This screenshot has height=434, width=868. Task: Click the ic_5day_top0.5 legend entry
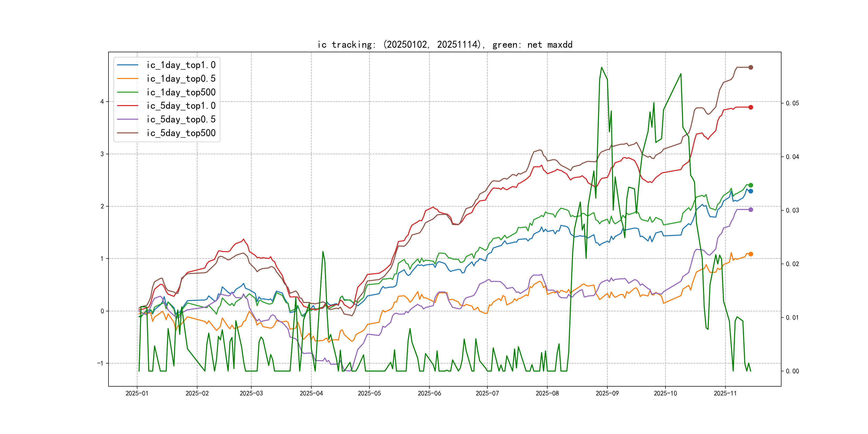pos(181,119)
